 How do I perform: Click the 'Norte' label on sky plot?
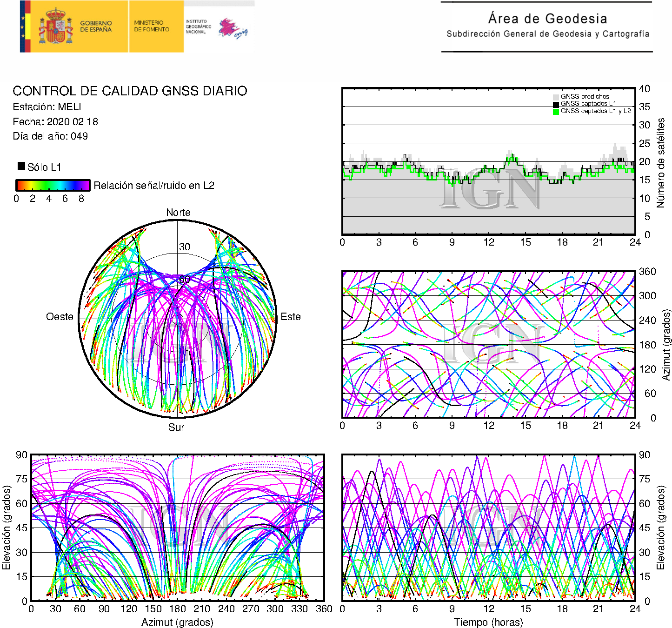[x=178, y=213]
